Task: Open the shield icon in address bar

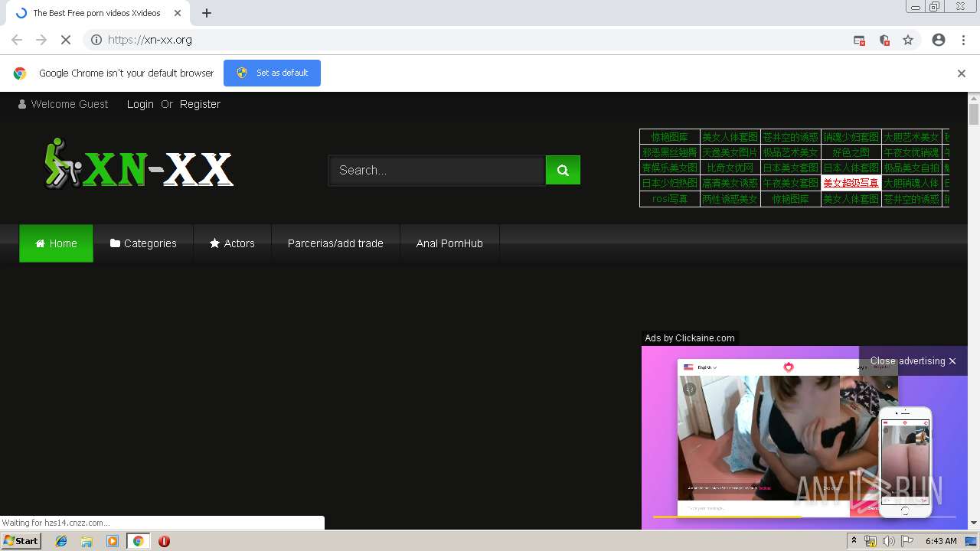Action: click(884, 40)
